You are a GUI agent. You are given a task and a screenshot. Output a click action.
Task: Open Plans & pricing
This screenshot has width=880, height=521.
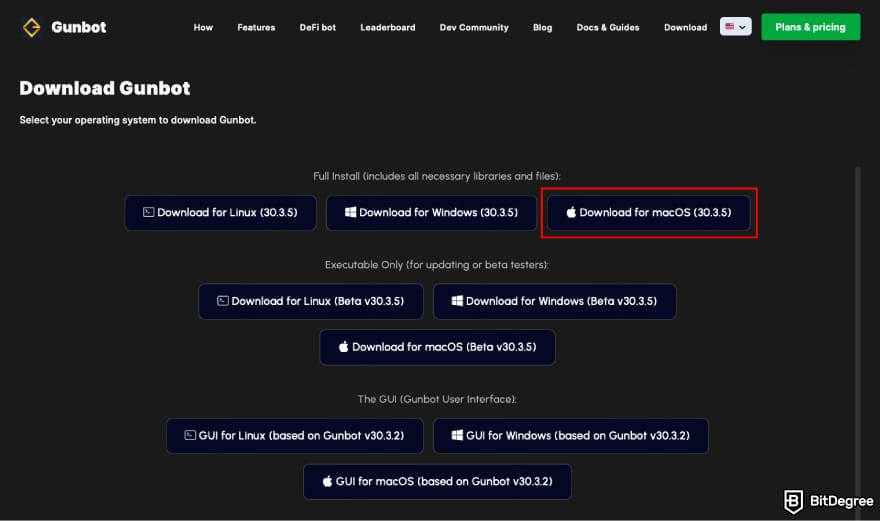point(810,27)
